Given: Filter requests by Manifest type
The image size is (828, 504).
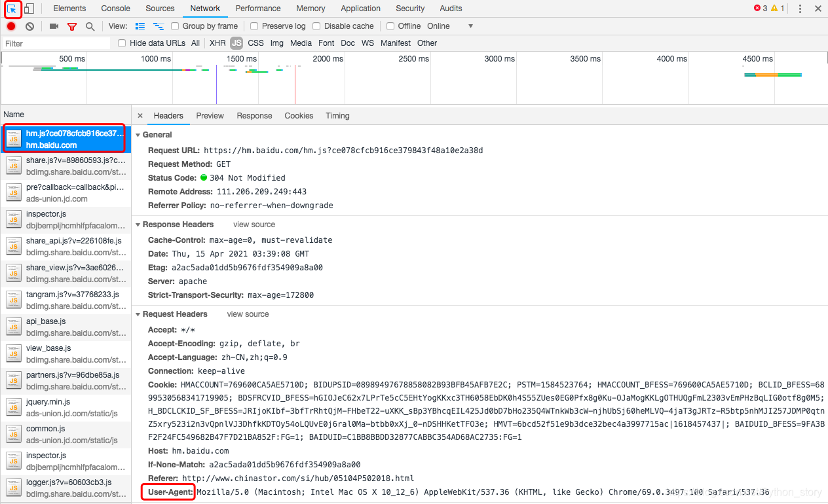Looking at the screenshot, I should [396, 43].
